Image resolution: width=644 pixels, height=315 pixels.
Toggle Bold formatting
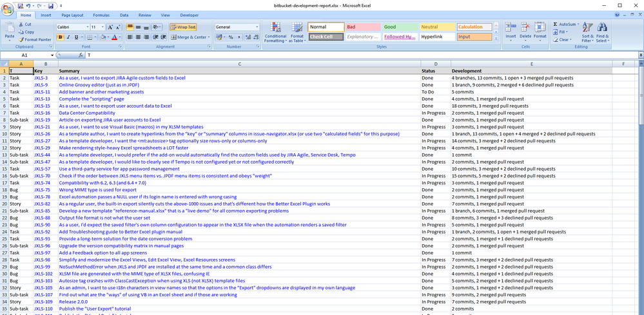(61, 37)
